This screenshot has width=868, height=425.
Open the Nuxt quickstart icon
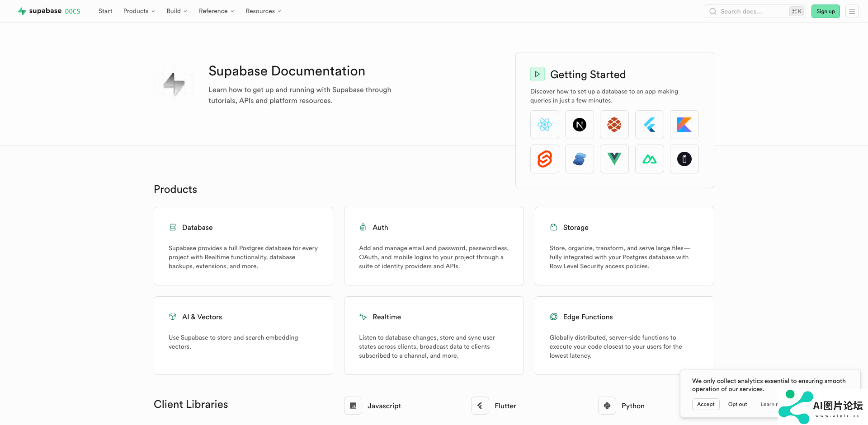650,159
